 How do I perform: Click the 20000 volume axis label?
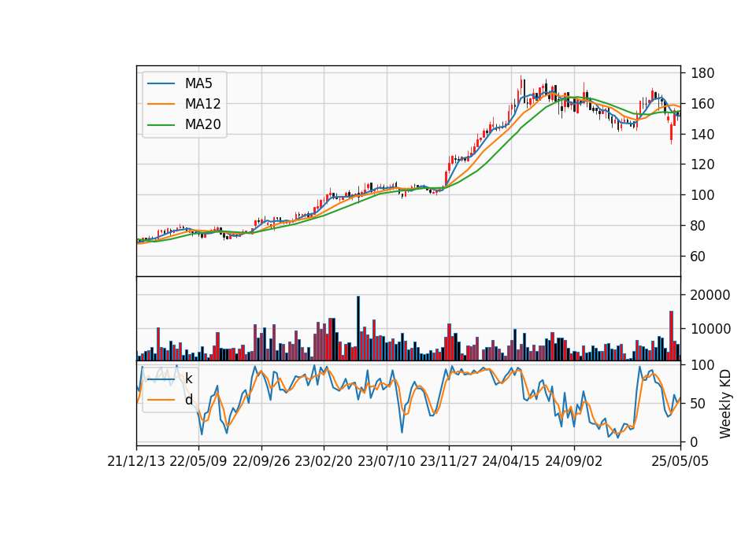pos(710,295)
